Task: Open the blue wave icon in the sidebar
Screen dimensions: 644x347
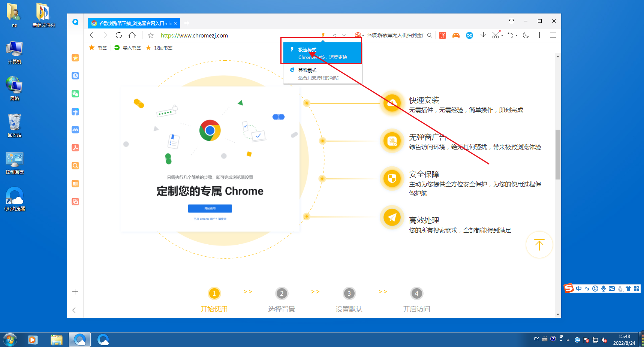Action: click(x=75, y=130)
